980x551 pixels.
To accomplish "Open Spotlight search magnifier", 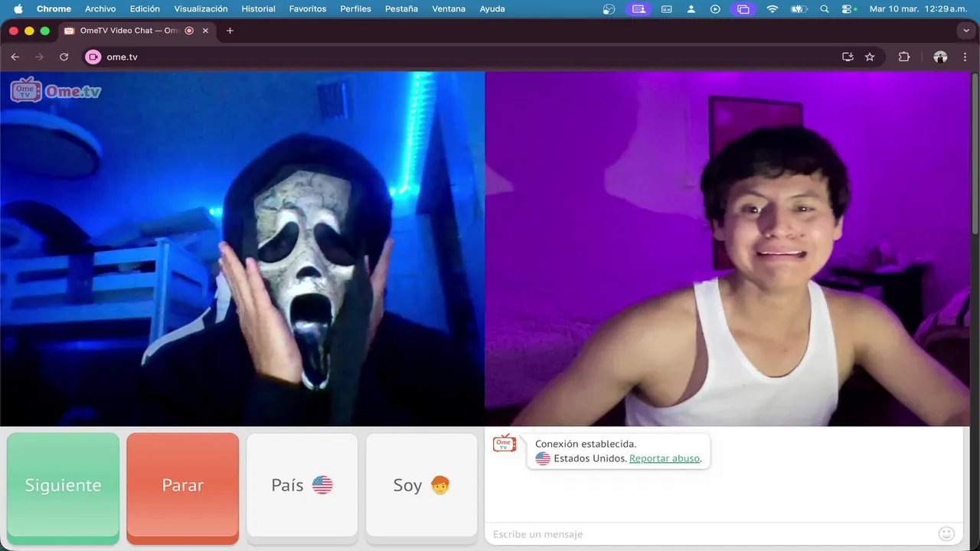I will 825,9.
